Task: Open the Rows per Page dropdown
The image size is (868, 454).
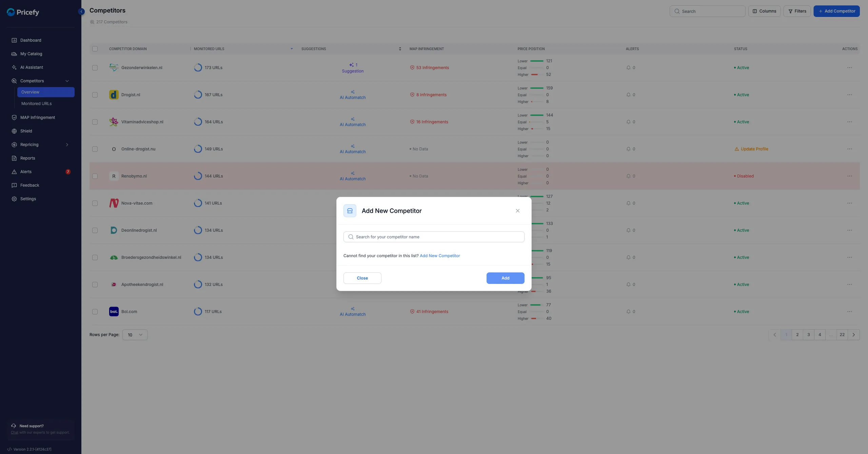Action: 135,335
